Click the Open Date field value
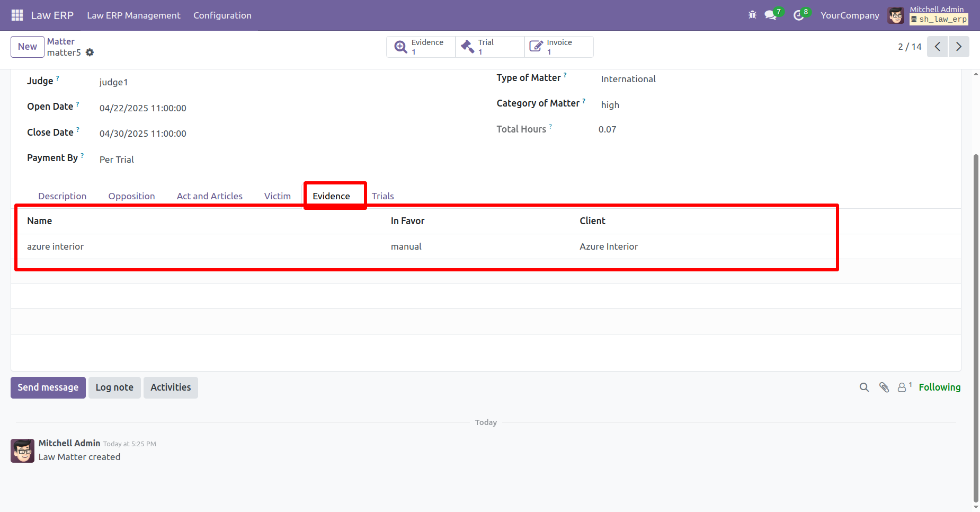The height and width of the screenshot is (512, 980). (143, 108)
